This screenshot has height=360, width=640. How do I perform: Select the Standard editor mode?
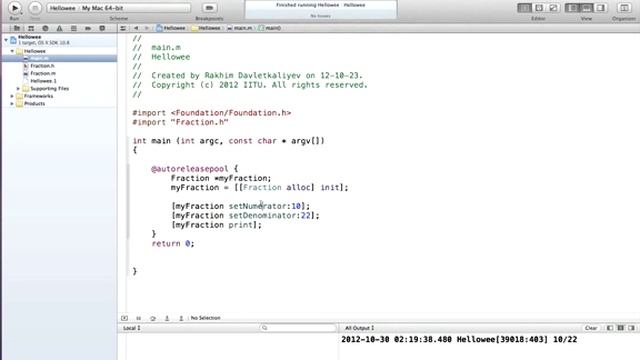[x=524, y=8]
